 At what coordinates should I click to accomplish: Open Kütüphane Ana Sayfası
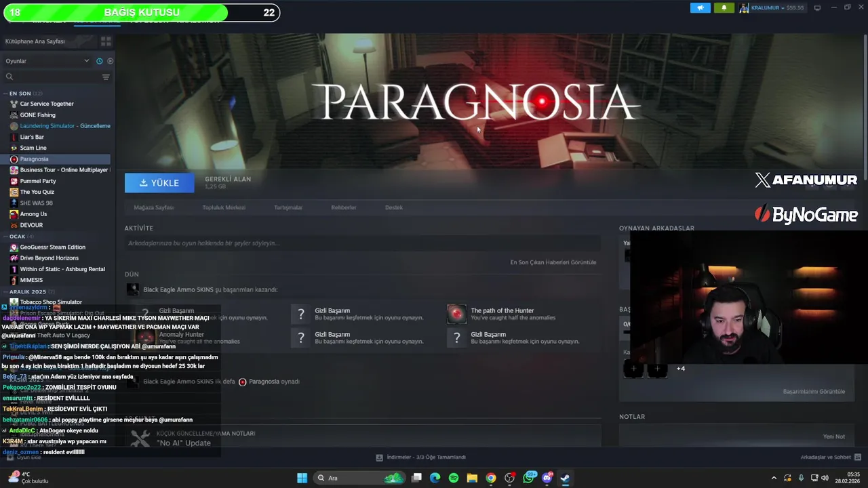[x=35, y=41]
